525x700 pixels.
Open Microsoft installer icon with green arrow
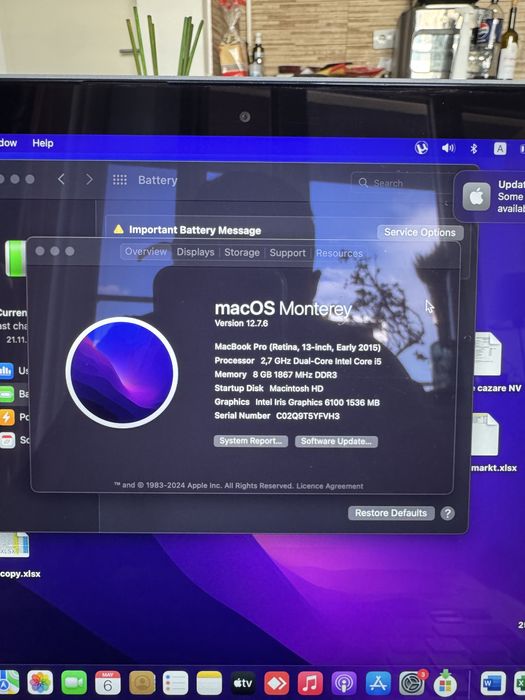446,683
